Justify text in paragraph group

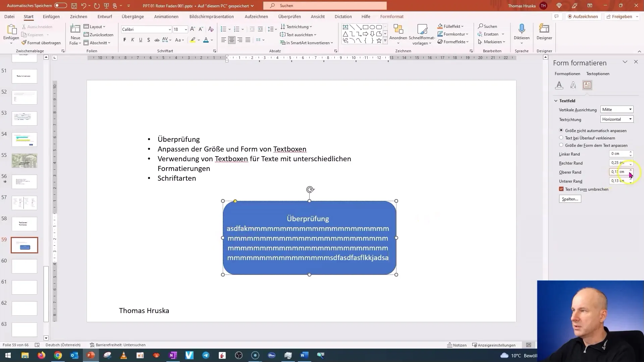[248, 40]
